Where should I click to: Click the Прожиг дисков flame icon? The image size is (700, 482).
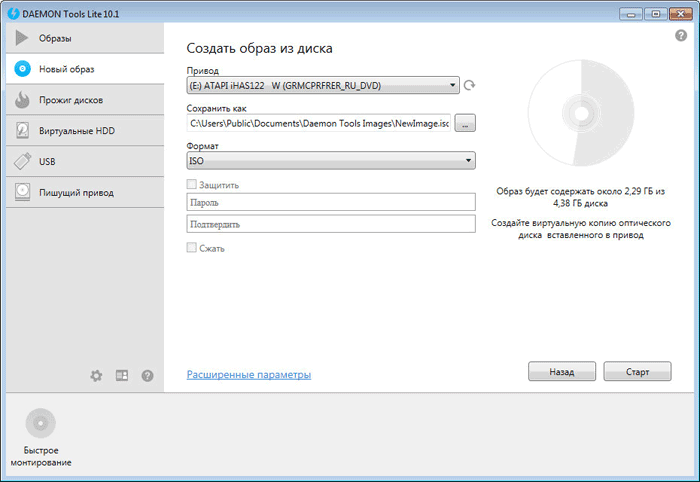pos(22,100)
